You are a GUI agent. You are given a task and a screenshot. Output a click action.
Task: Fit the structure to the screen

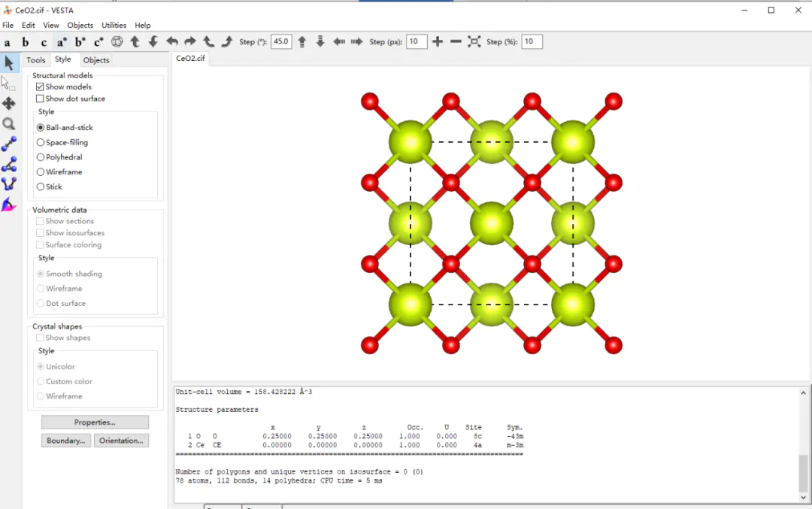[474, 42]
